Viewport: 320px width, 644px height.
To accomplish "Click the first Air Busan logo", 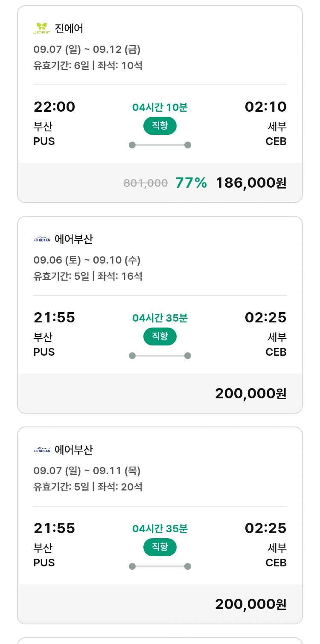I will pyautogui.click(x=42, y=239).
